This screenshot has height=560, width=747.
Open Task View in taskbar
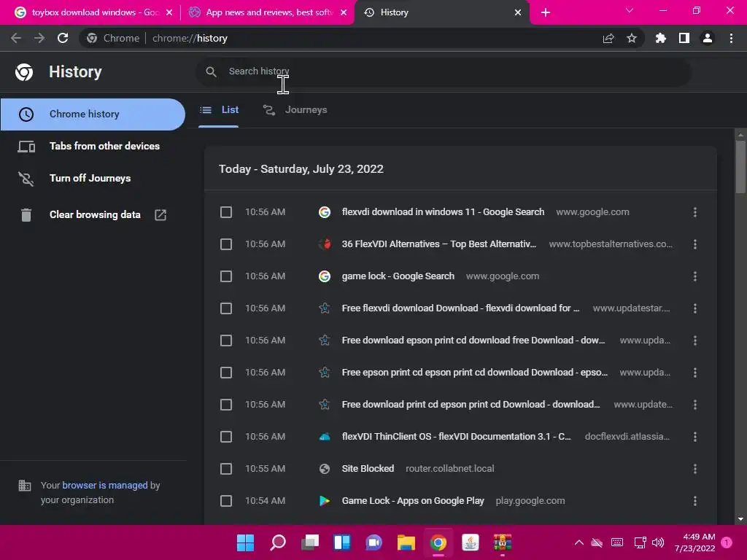309,542
